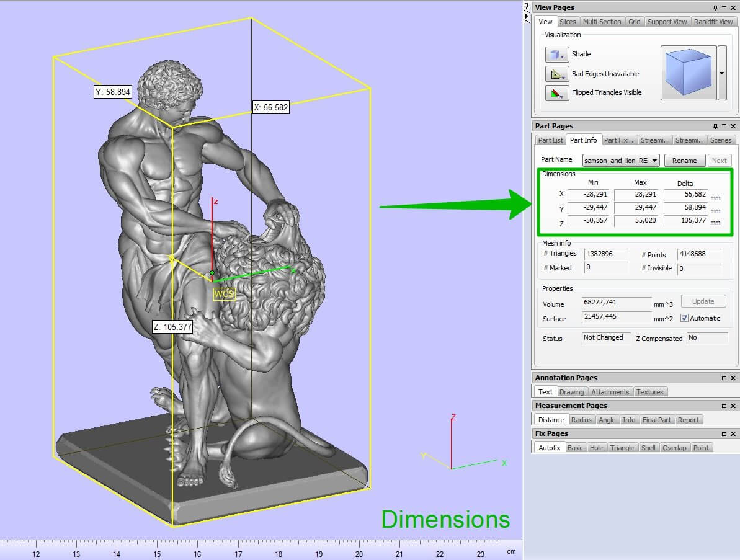Select the Hole tab in Fix Pages

pyautogui.click(x=596, y=448)
